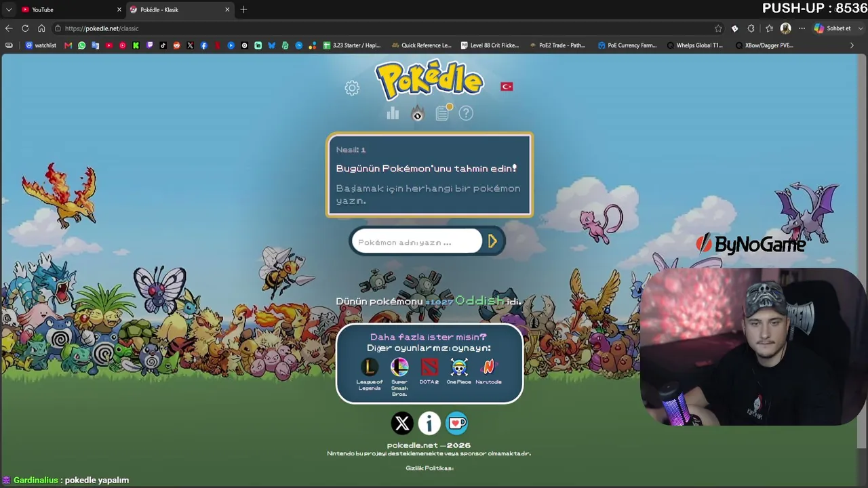Image resolution: width=868 pixels, height=488 pixels.
Task: Open the watchlist bookmark
Action: pyautogui.click(x=41, y=45)
